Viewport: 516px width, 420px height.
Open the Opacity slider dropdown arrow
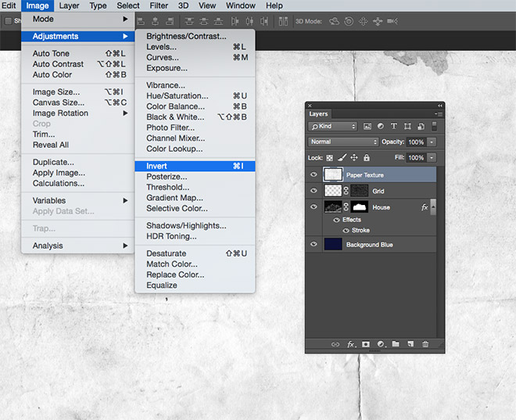pos(432,142)
